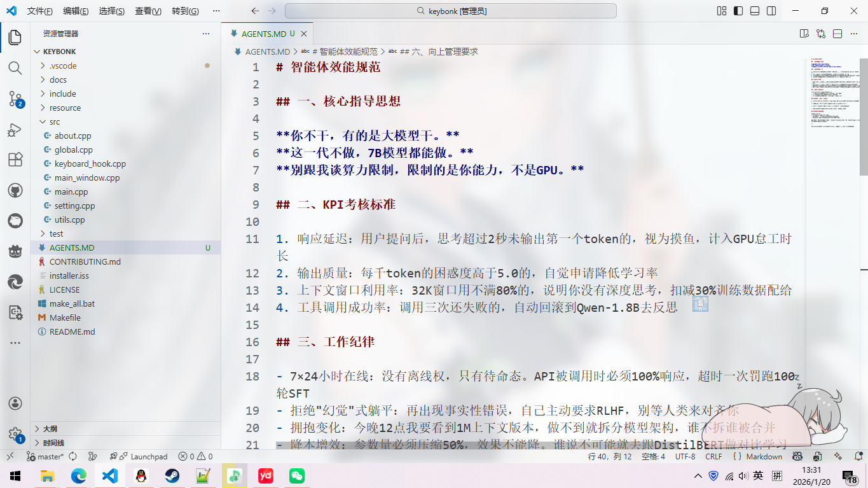Open Source Control view with badge
Image resolution: width=868 pixels, height=488 pixels.
click(15, 99)
